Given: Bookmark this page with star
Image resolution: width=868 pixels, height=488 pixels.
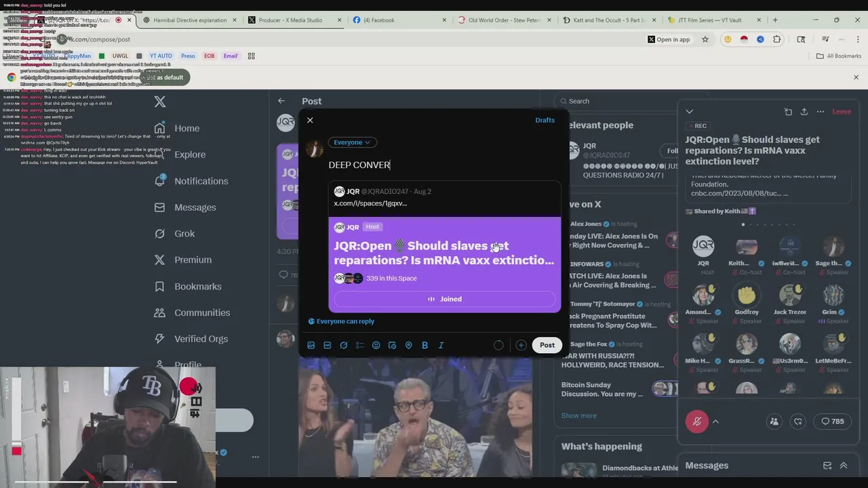Looking at the screenshot, I should point(705,39).
